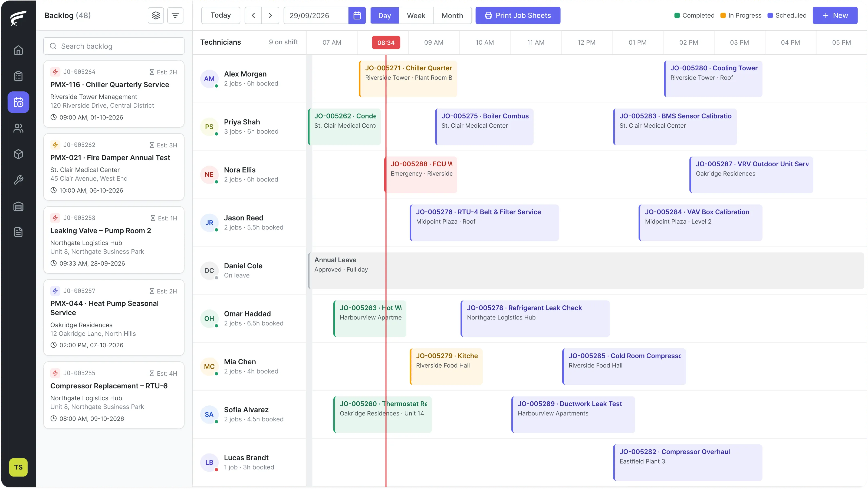Switch to Week view
Screen dimensions: 868x489
click(416, 15)
